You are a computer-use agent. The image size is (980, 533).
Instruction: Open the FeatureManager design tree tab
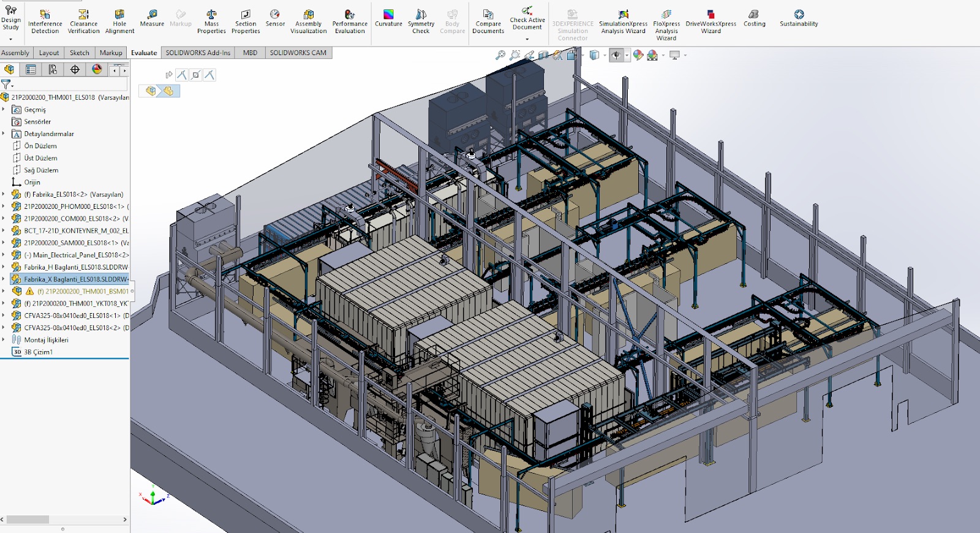pos(9,70)
